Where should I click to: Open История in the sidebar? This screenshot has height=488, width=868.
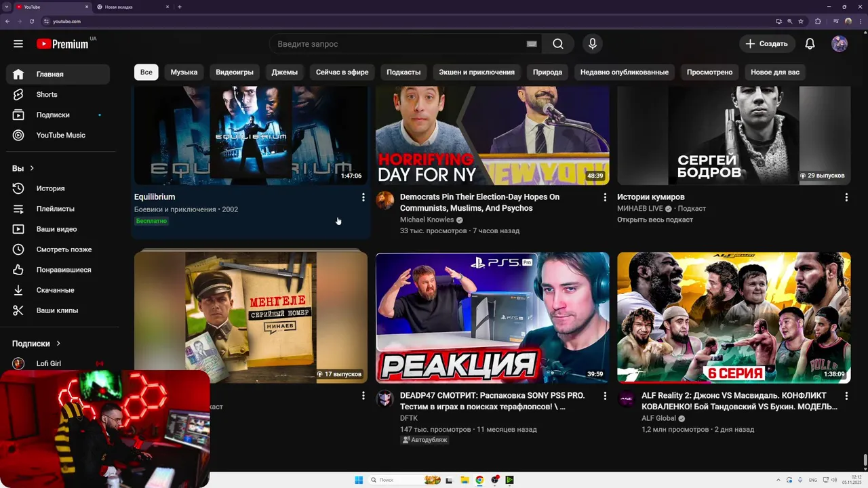(x=58, y=188)
